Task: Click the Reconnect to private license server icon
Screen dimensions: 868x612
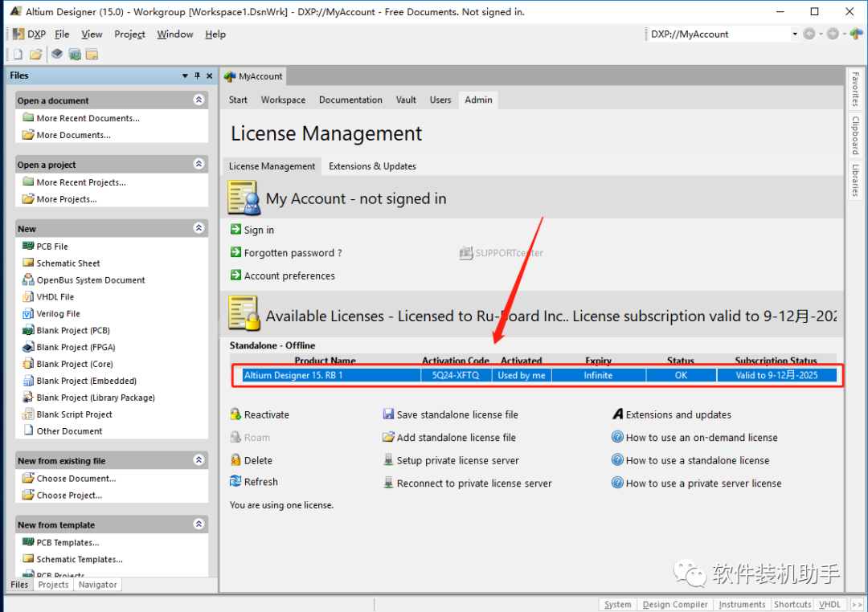Action: 389,483
